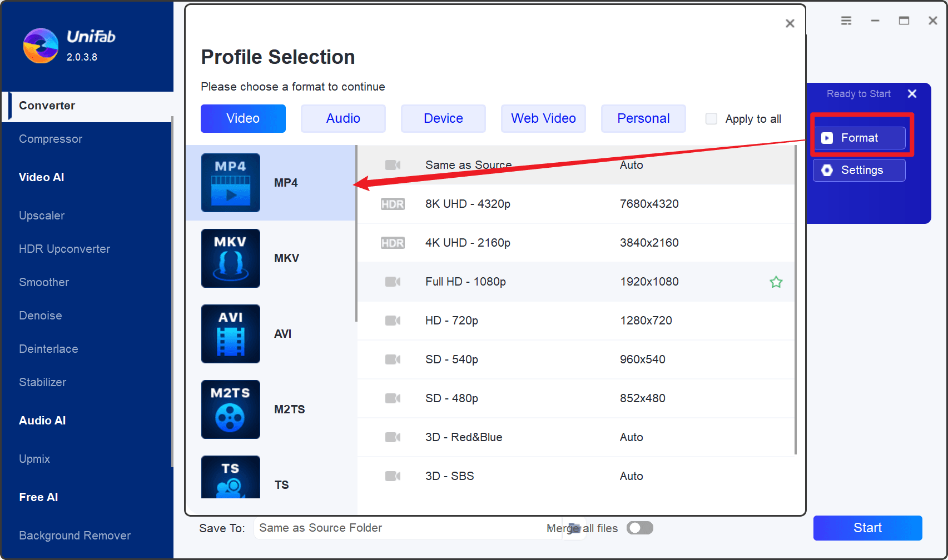Pick the M2TS format icon
This screenshot has height=560, width=948.
pyautogui.click(x=230, y=409)
